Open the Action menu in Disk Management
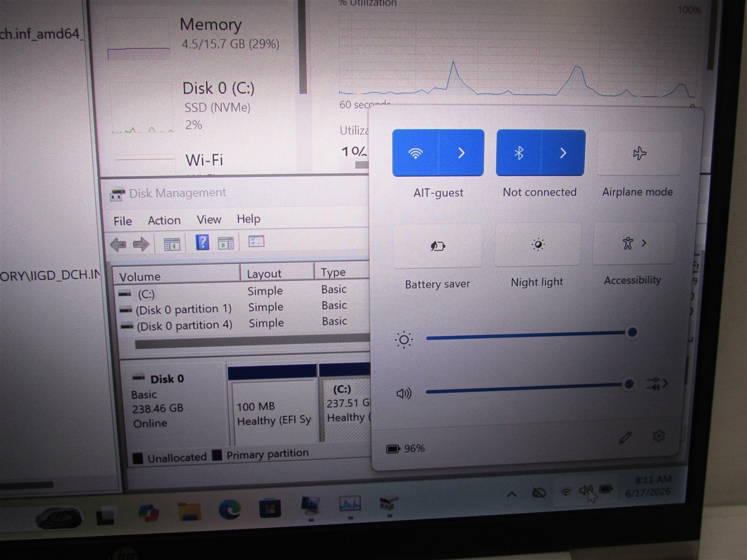747x560 pixels. (164, 220)
